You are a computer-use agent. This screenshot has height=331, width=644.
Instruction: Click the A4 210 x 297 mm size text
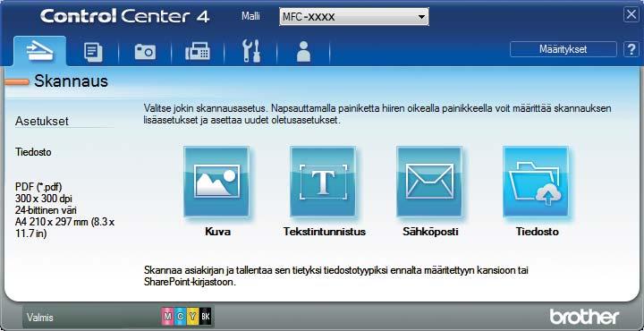coord(65,227)
